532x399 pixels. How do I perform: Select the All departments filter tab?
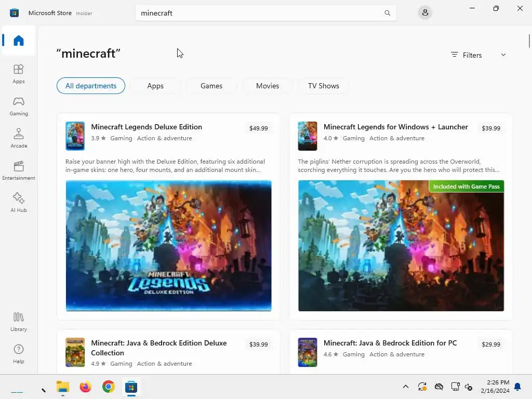90,86
